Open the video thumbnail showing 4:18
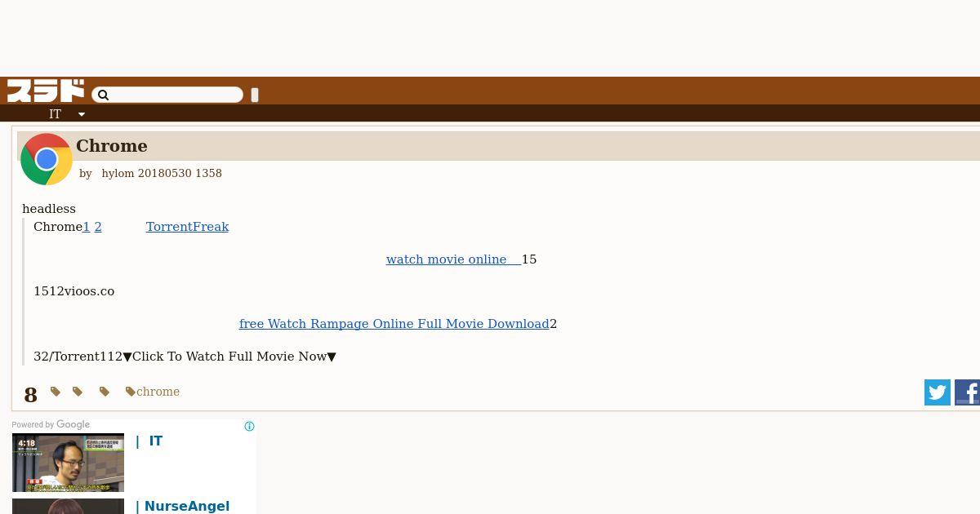The width and height of the screenshot is (980, 514). point(68,463)
